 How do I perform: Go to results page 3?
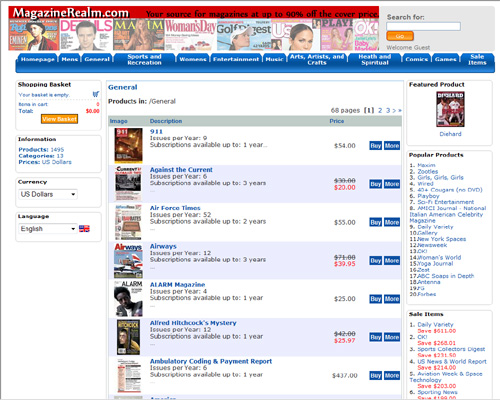pyautogui.click(x=388, y=110)
